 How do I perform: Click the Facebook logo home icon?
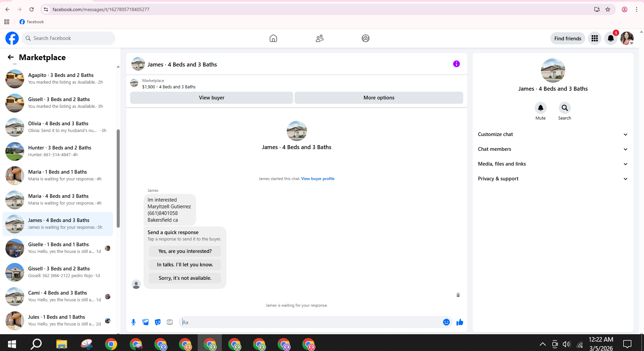tap(12, 38)
